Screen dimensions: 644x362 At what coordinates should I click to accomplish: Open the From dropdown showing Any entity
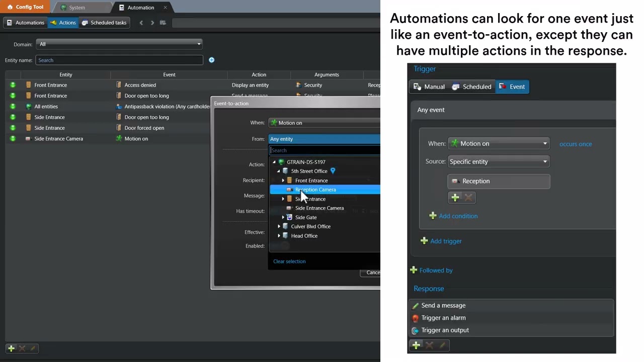pyautogui.click(x=325, y=139)
